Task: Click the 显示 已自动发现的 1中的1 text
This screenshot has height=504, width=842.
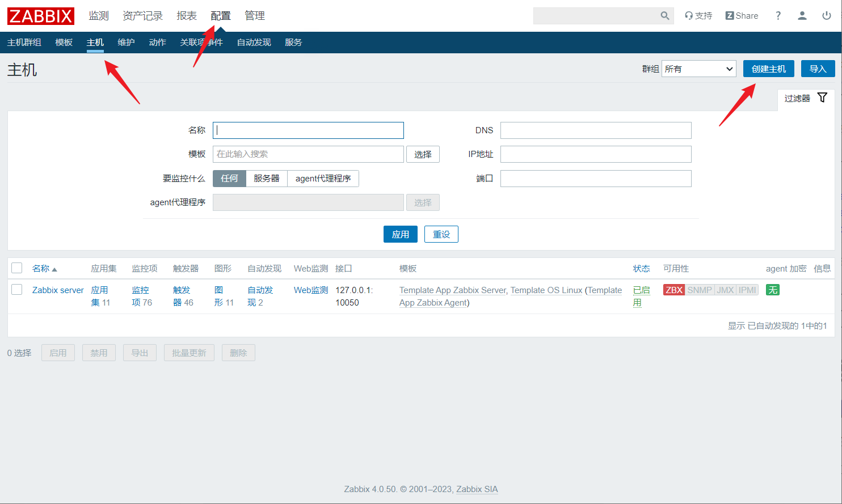Action: tap(777, 325)
